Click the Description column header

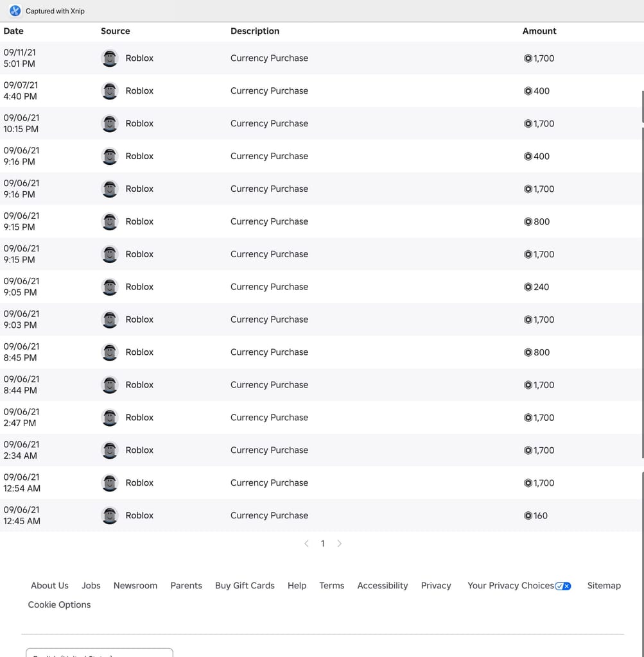pyautogui.click(x=255, y=31)
